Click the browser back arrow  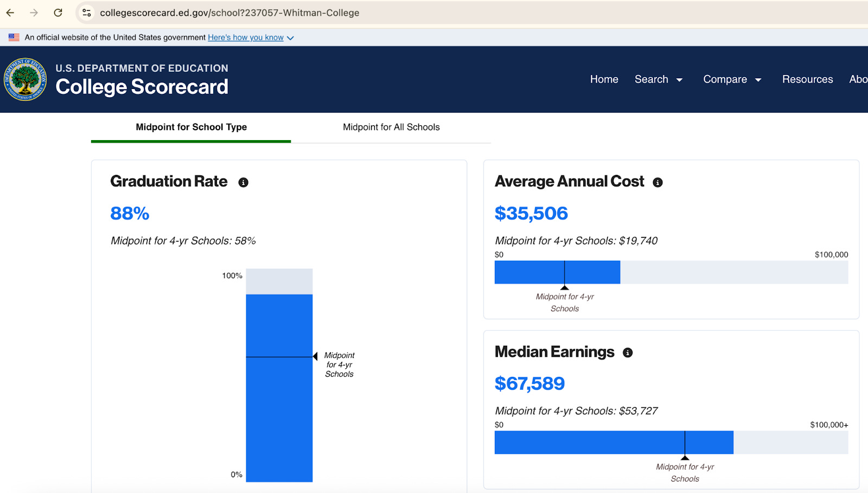[10, 12]
